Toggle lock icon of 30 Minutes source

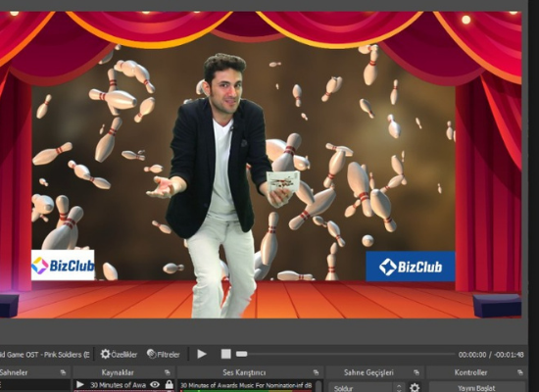[x=169, y=384]
